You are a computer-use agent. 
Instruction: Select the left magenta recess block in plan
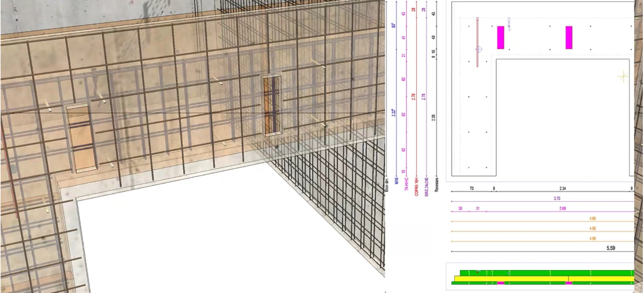point(501,38)
